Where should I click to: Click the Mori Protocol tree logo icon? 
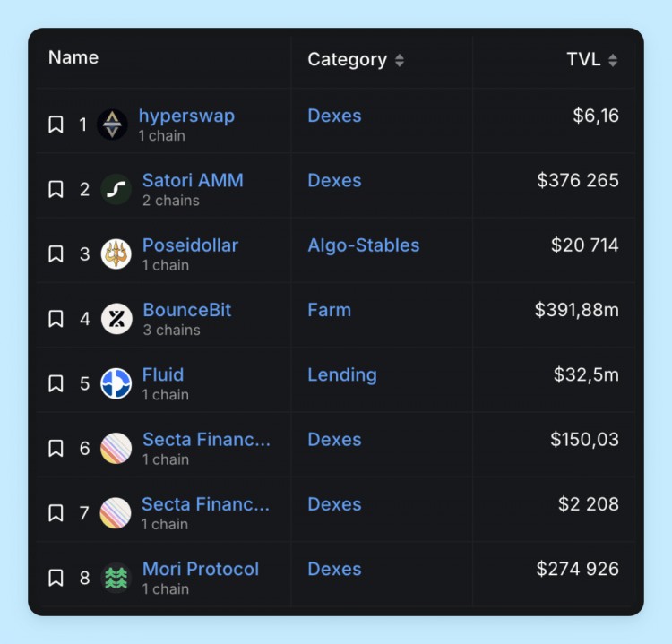[x=116, y=578]
